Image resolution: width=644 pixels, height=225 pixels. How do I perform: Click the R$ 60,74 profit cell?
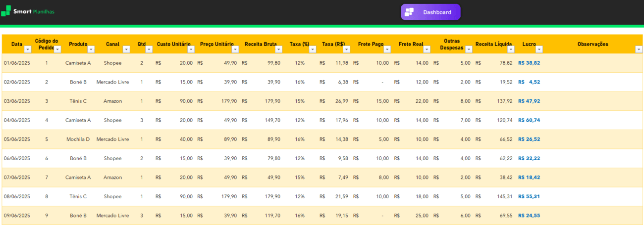529,120
